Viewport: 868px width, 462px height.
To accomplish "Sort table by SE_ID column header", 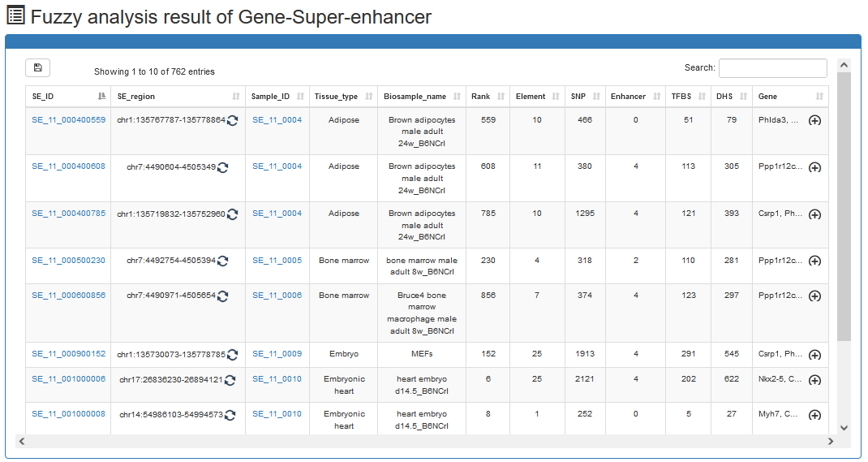I will (x=68, y=97).
